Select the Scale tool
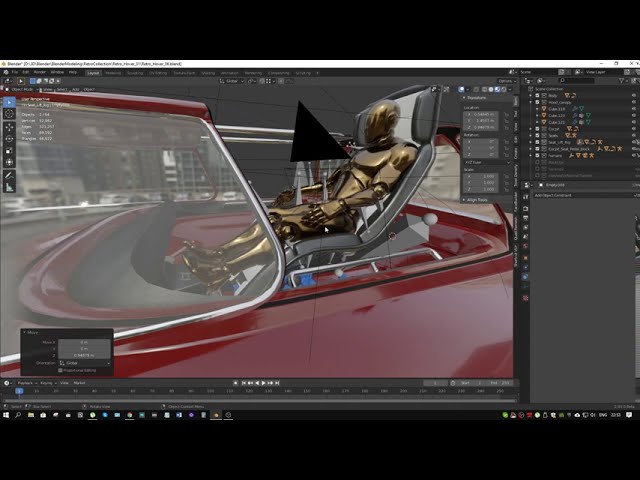Screen dimensions: 640x480 click(x=9, y=151)
